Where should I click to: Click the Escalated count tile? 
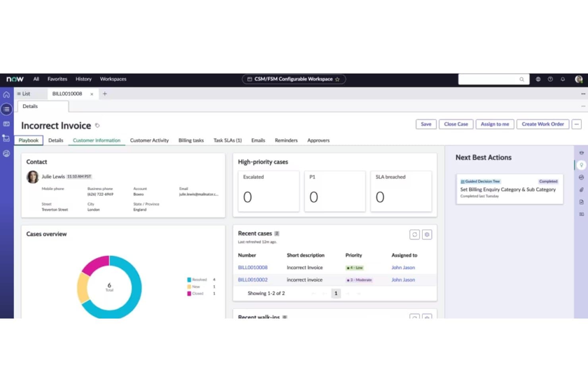(x=269, y=191)
